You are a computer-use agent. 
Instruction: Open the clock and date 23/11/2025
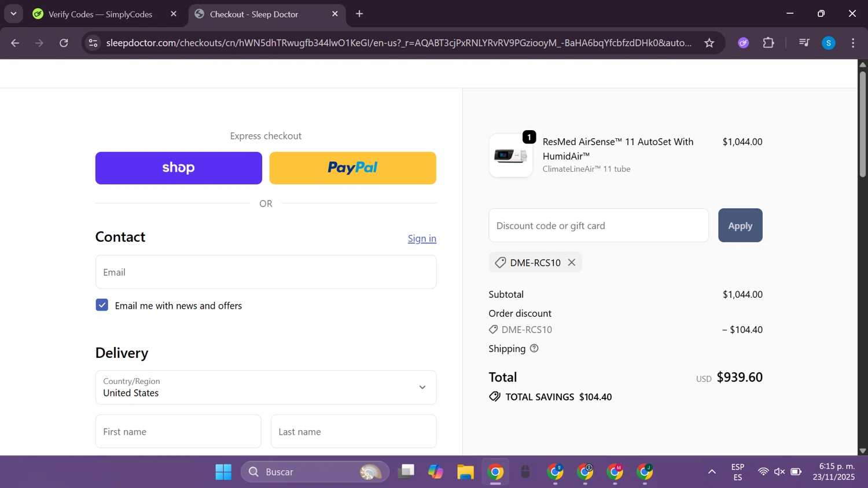(834, 472)
